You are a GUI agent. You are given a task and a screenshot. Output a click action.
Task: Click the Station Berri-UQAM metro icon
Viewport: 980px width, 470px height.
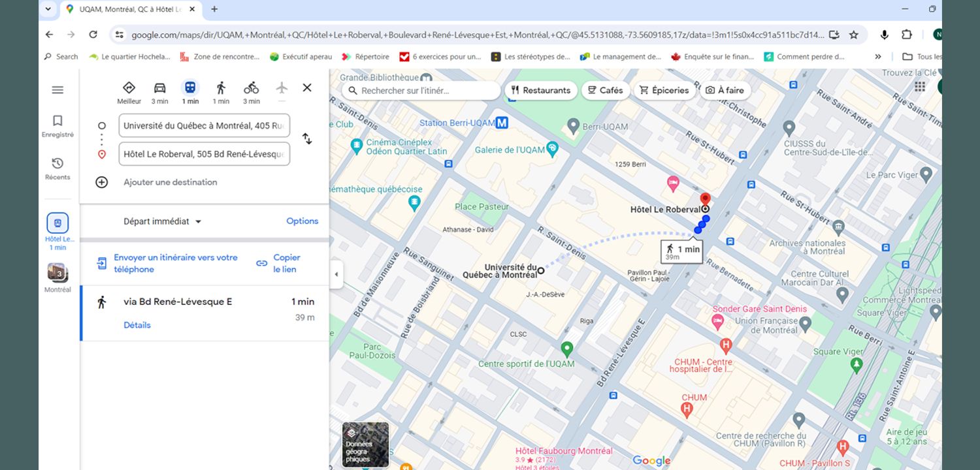coord(502,123)
